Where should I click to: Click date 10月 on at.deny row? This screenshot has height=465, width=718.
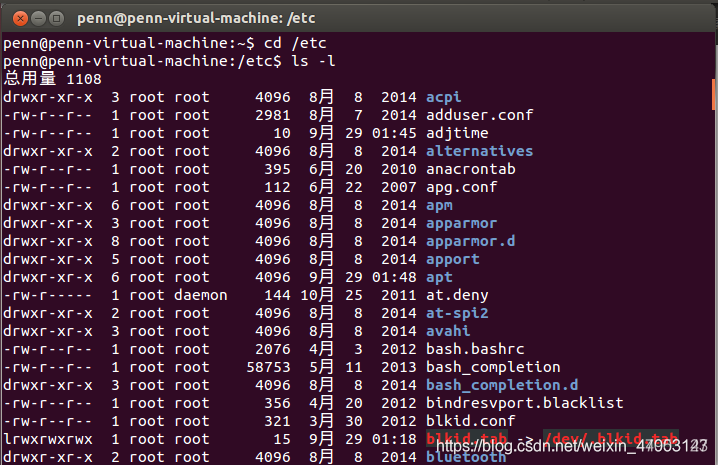tap(316, 295)
